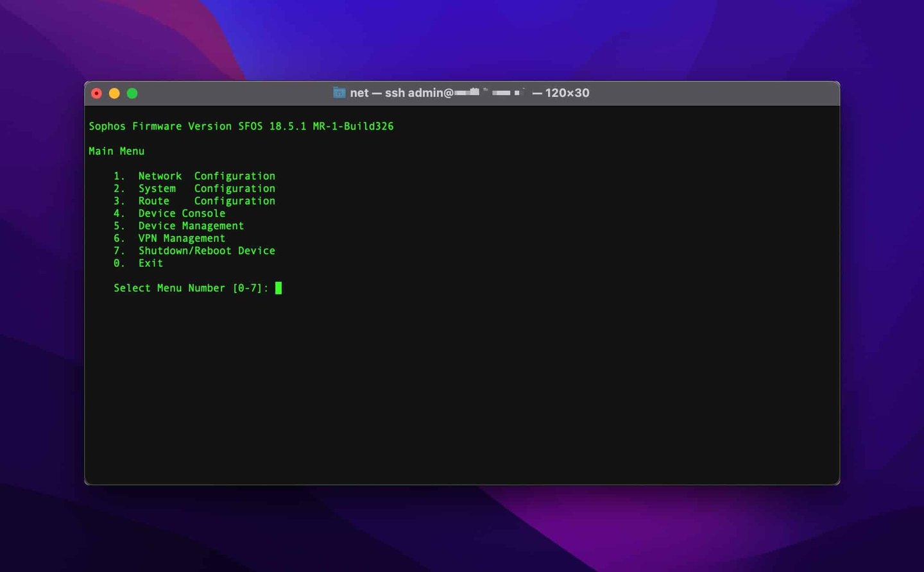
Task: Click the 'Route Configuration' menu line
Action: 194,201
